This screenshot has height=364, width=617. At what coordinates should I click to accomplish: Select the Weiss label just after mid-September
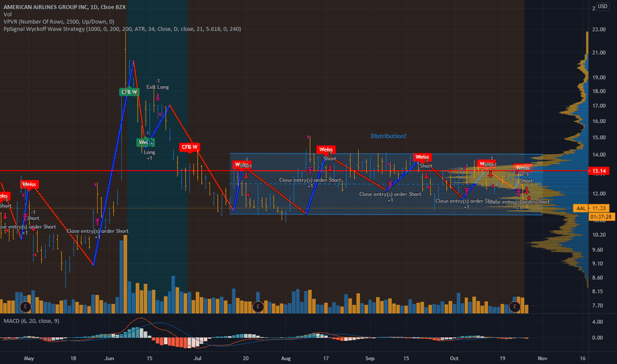click(x=422, y=157)
